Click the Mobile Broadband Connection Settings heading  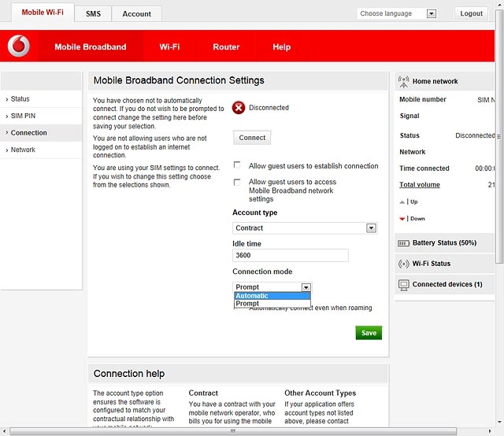point(179,80)
